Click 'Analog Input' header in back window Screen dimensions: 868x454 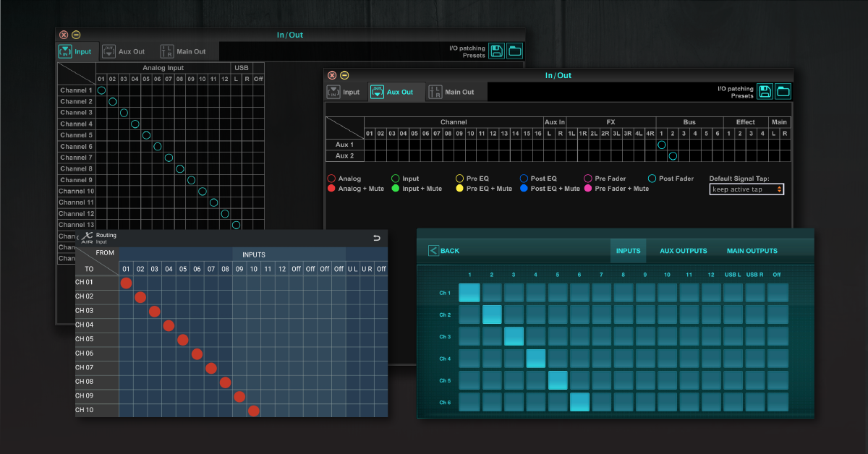pyautogui.click(x=163, y=68)
